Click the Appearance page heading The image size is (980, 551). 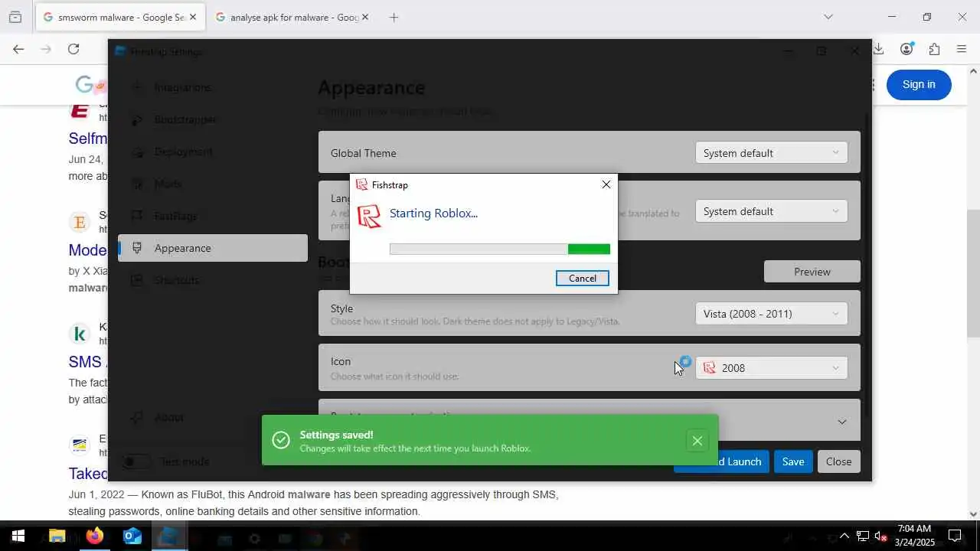pos(371,87)
